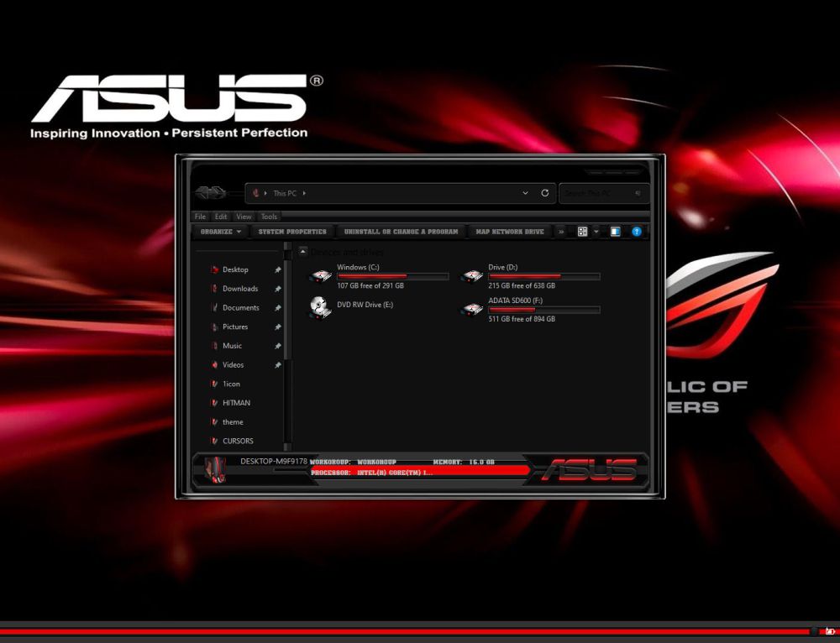Open the ADATA SD600 (F:) drive icon
Image resolution: width=840 pixels, height=643 pixels.
[x=472, y=310]
